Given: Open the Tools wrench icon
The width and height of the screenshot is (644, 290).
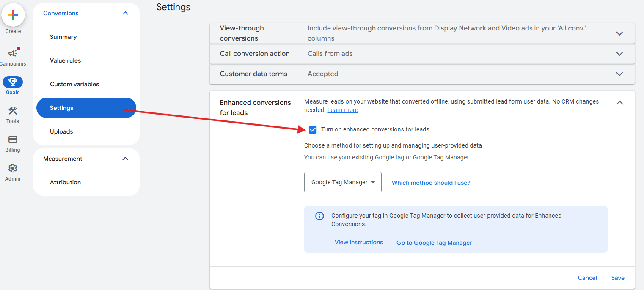Looking at the screenshot, I should pos(13,111).
